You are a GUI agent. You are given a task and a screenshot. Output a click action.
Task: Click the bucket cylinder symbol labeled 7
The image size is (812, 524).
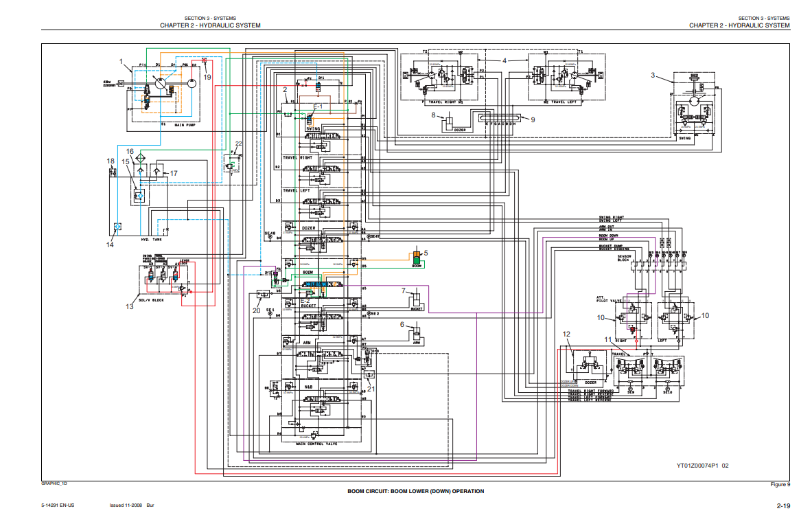coord(416,301)
